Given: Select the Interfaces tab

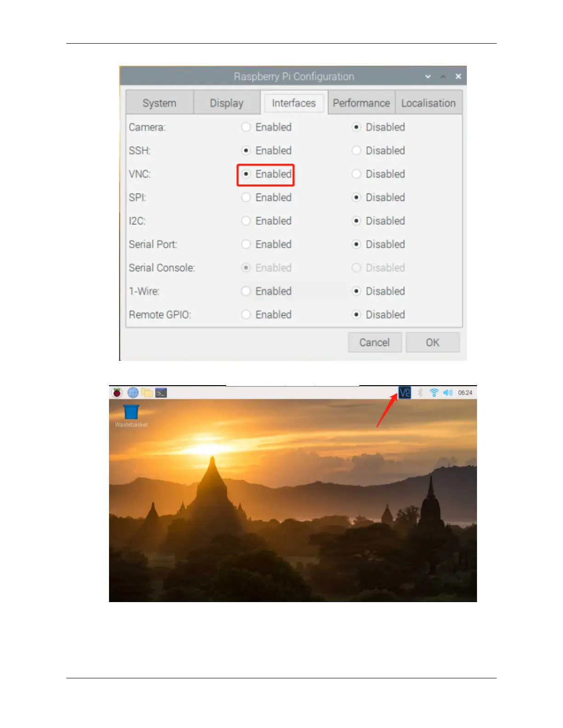Looking at the screenshot, I should [x=293, y=103].
